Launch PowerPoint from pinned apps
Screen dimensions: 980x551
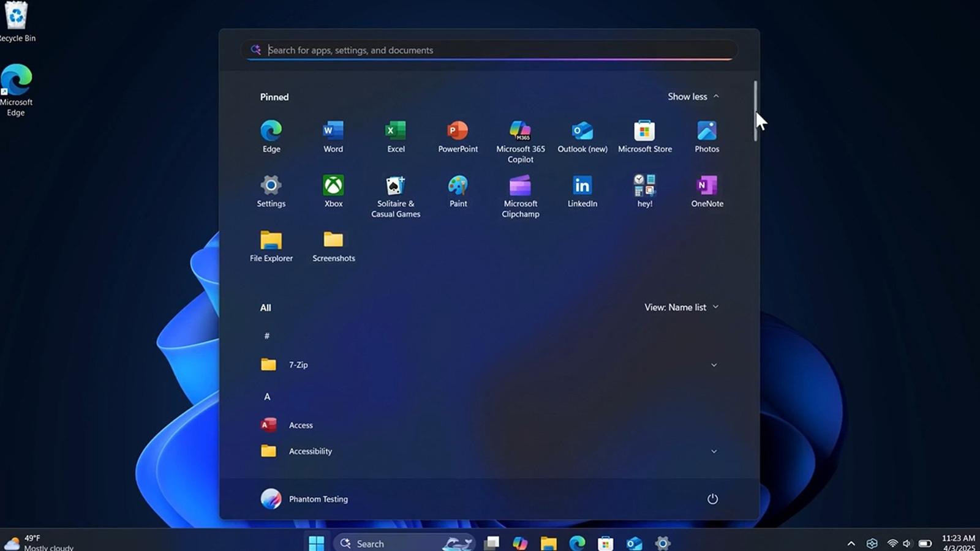pyautogui.click(x=458, y=137)
